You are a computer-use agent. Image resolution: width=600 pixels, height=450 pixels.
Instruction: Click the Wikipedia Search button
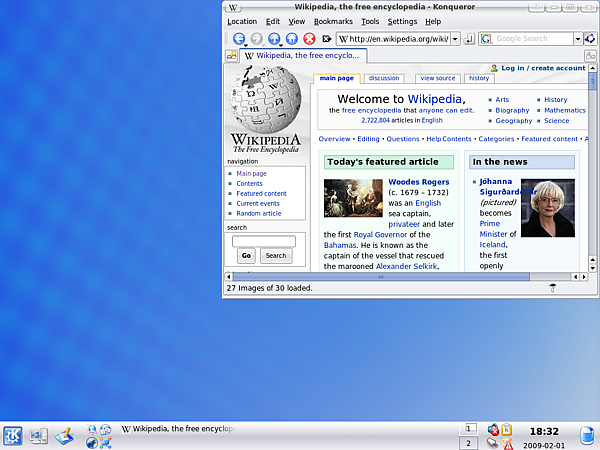[x=275, y=256]
